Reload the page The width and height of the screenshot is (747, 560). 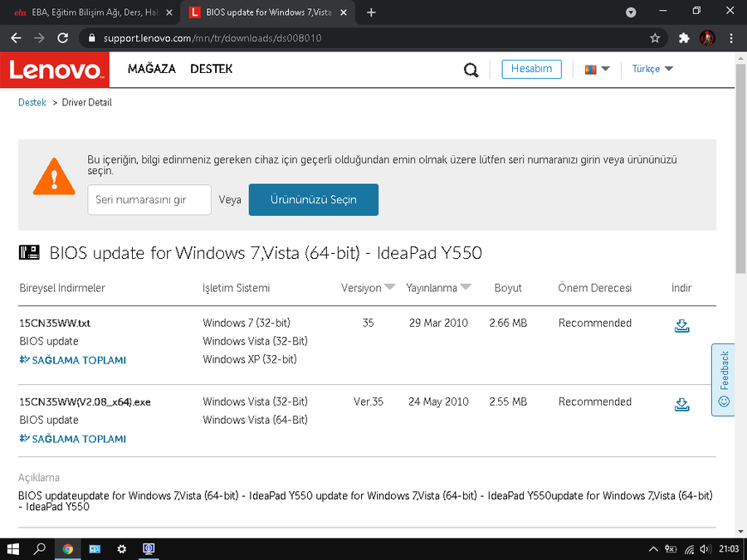(x=63, y=38)
